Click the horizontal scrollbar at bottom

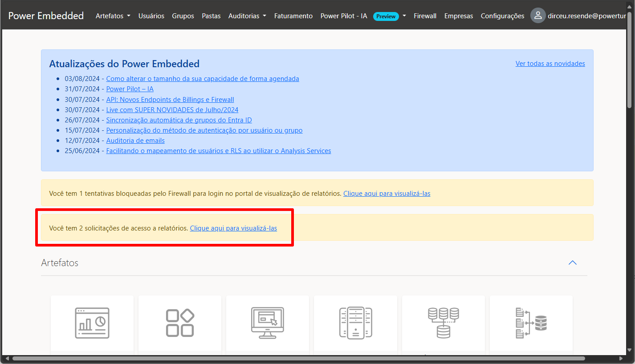click(298, 358)
